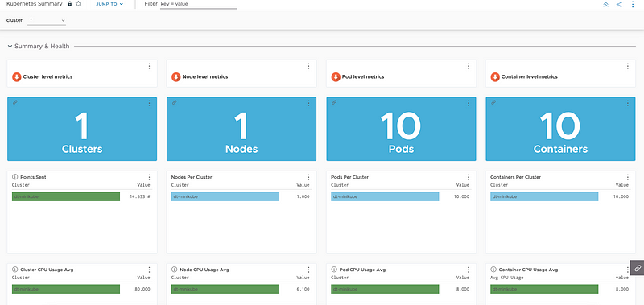Screen dimensions: 644x305
Task: Open Containers Per Cluster options menu
Action: click(628, 177)
